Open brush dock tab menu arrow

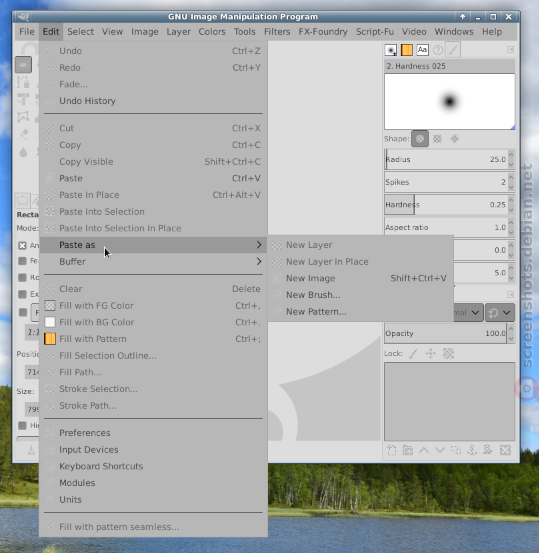pos(510,50)
